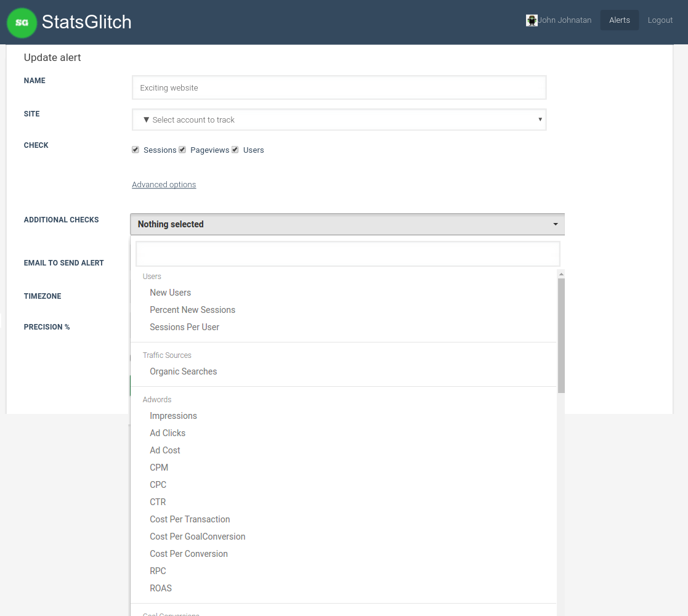
Task: Toggle the Sessions checkbox
Action: pyautogui.click(x=136, y=150)
